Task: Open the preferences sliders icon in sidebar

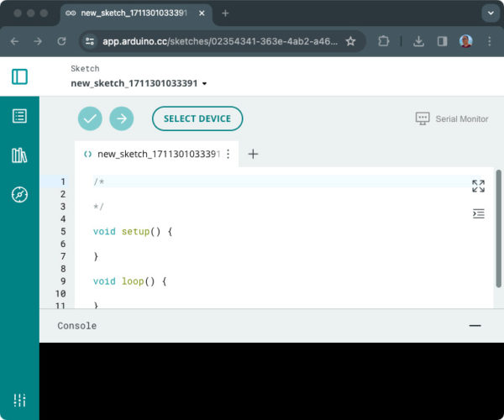Action: (x=19, y=400)
